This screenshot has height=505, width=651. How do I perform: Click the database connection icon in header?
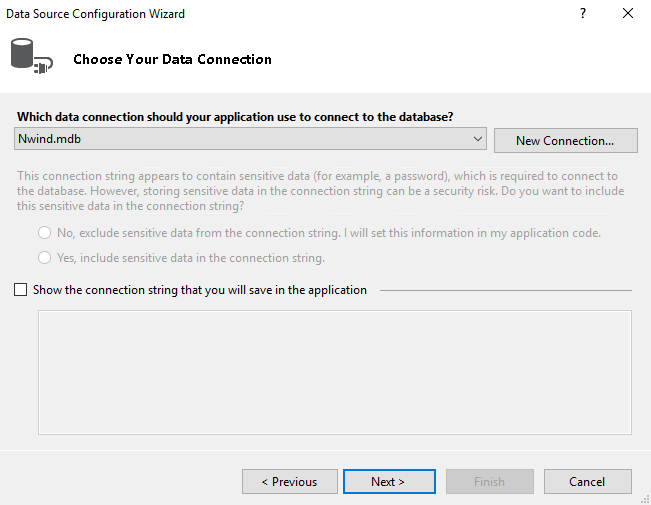click(x=29, y=56)
